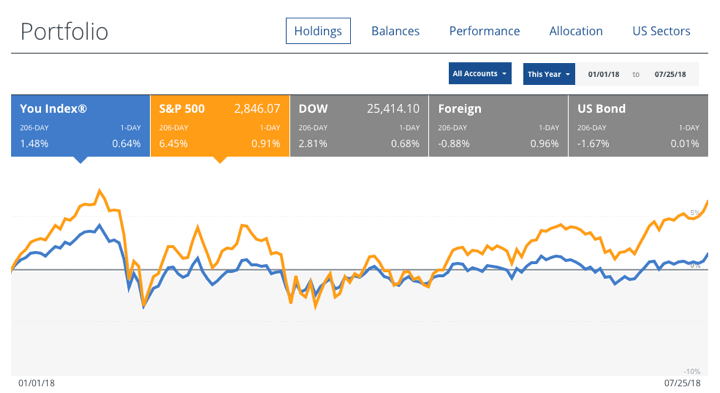
Task: Click the All Accounts dropdown arrow
Action: (504, 73)
